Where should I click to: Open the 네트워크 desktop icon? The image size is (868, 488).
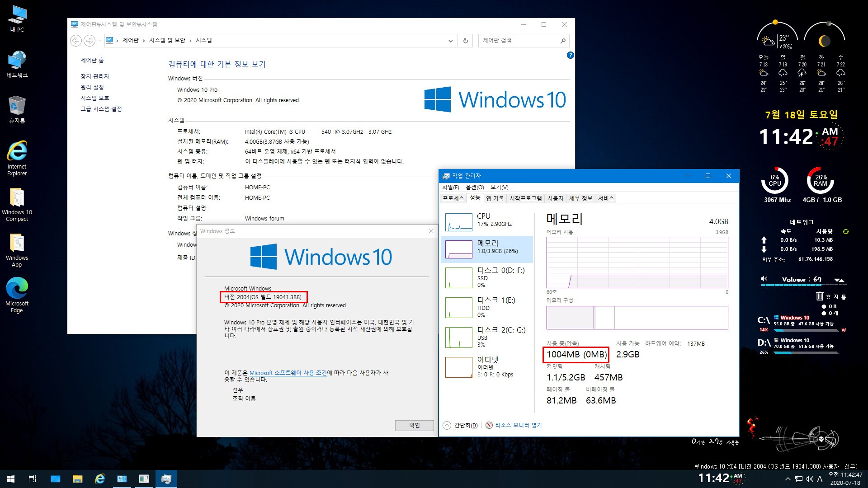pos(17,64)
